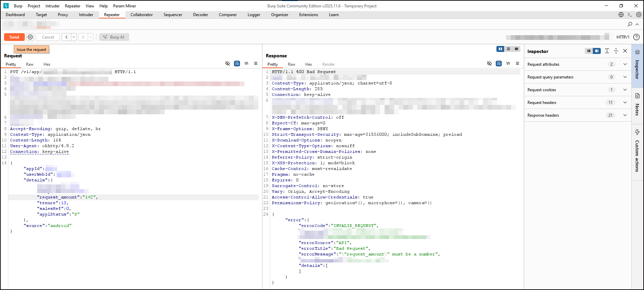This screenshot has width=644, height=290.
Task: Select HTTP/1 protocol label
Action: pos(623,37)
